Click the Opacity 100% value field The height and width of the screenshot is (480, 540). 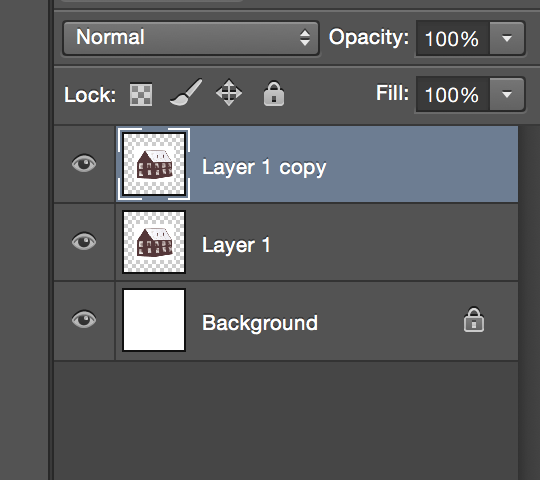453,38
